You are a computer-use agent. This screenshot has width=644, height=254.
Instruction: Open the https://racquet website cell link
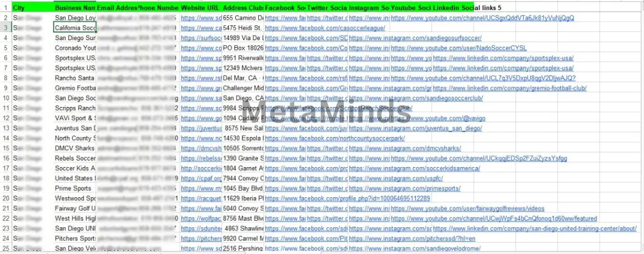click(x=202, y=199)
